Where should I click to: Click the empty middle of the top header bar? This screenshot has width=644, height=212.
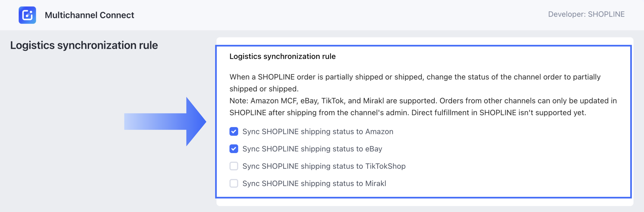tap(331, 15)
